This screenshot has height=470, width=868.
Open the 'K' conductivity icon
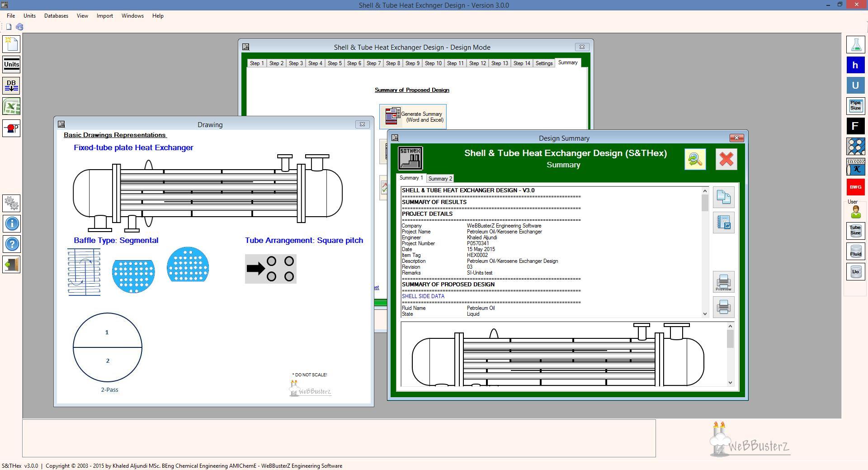coord(855,167)
